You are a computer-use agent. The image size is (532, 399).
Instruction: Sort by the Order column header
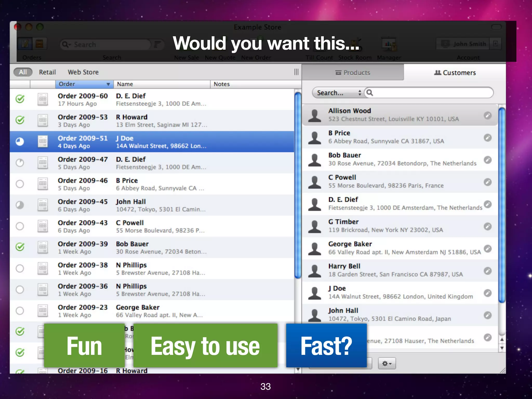pos(84,84)
